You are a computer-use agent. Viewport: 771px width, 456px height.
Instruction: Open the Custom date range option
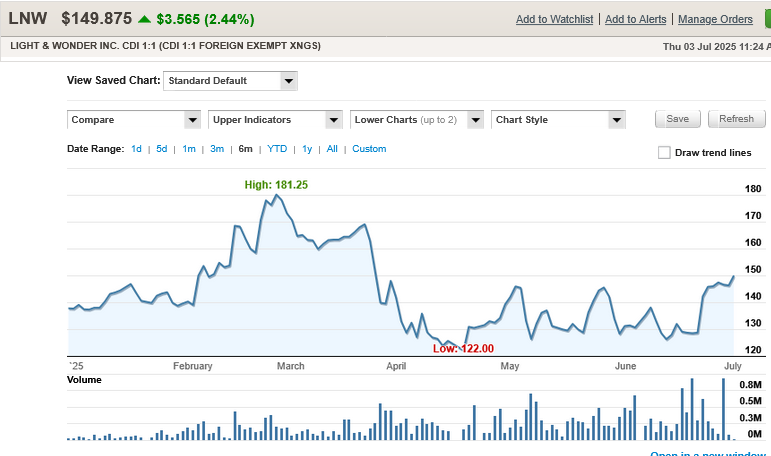pos(369,149)
